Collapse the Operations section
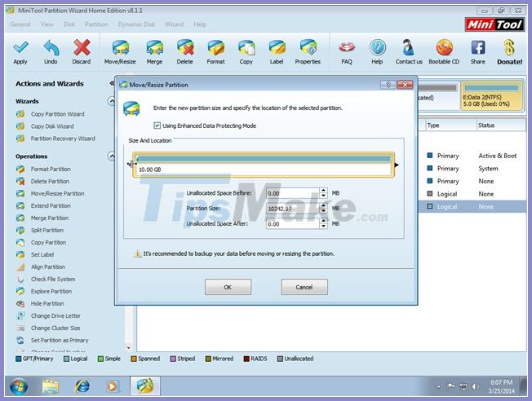 (x=111, y=156)
